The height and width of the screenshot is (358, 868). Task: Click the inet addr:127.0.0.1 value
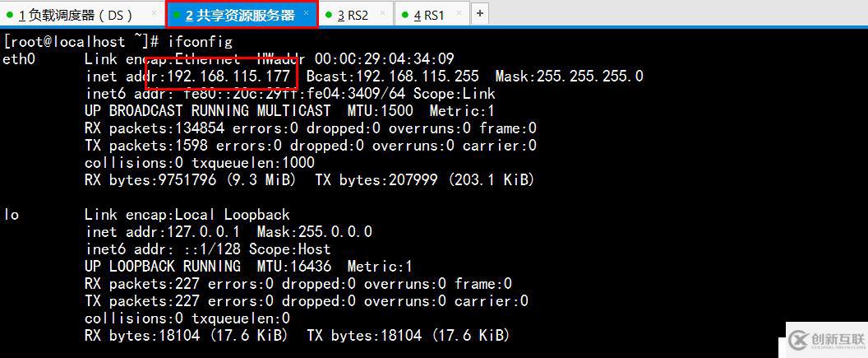coord(163,231)
